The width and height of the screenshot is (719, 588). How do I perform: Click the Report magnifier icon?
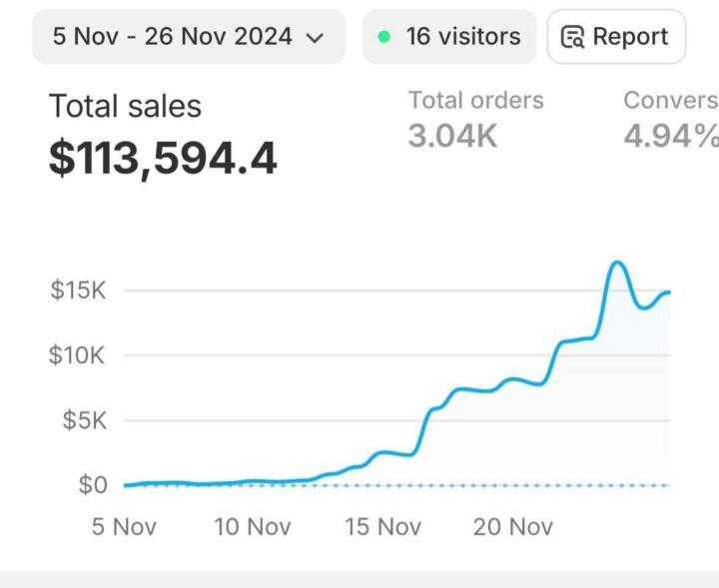pyautogui.click(x=573, y=38)
